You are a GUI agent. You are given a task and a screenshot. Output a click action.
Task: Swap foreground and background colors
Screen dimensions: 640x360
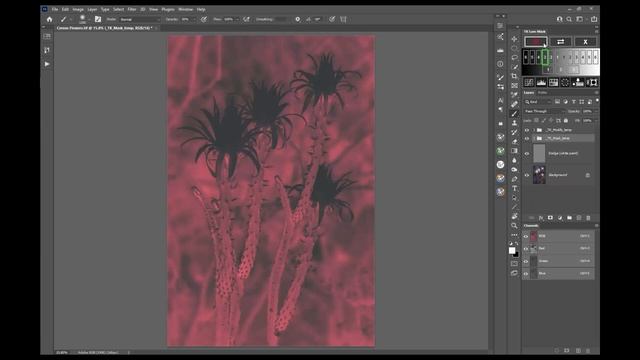point(517,244)
